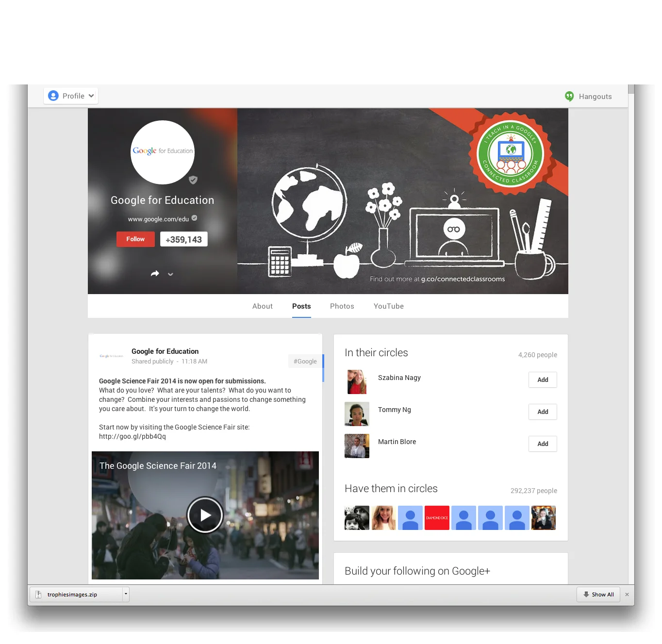Switch to the About tab

[x=263, y=306]
